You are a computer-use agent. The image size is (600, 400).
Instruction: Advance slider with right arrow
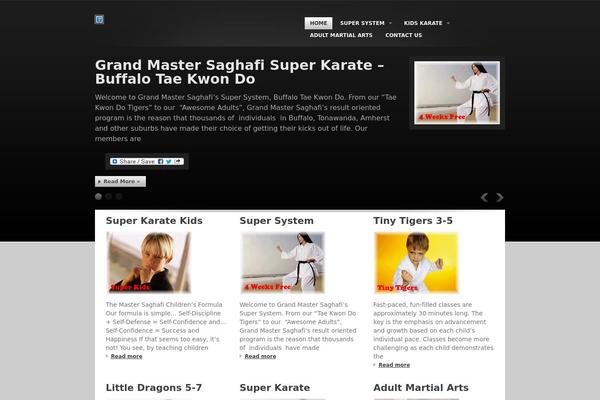[500, 198]
